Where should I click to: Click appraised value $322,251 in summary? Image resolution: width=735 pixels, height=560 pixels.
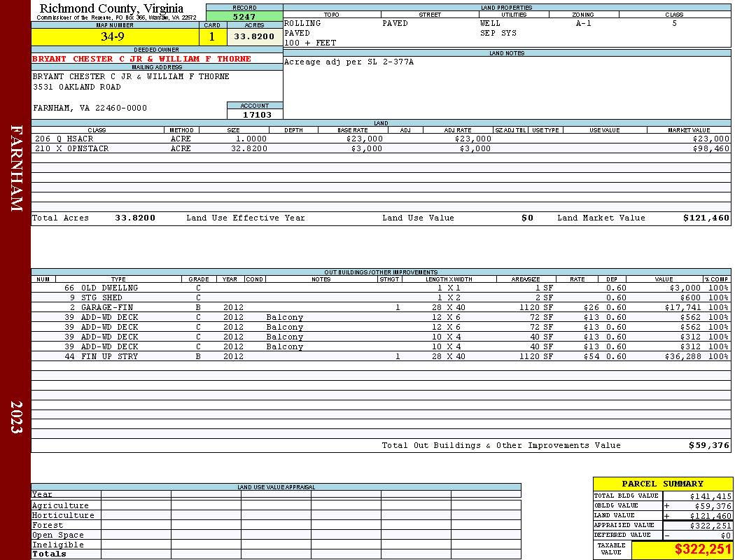pyautogui.click(x=710, y=526)
